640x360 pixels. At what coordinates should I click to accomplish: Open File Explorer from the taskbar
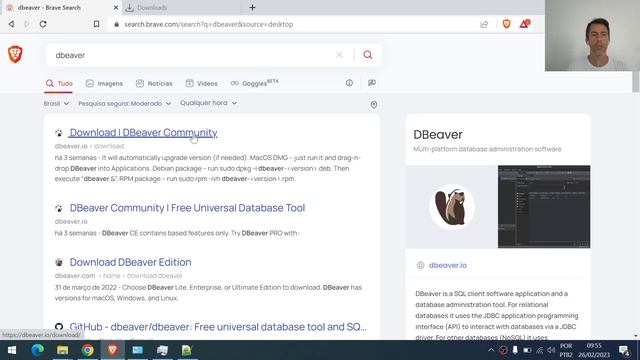(62, 350)
